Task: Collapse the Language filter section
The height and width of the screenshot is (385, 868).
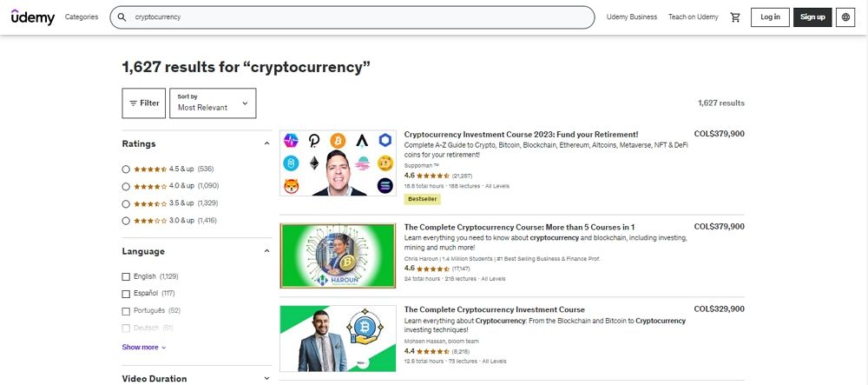Action: [x=266, y=251]
